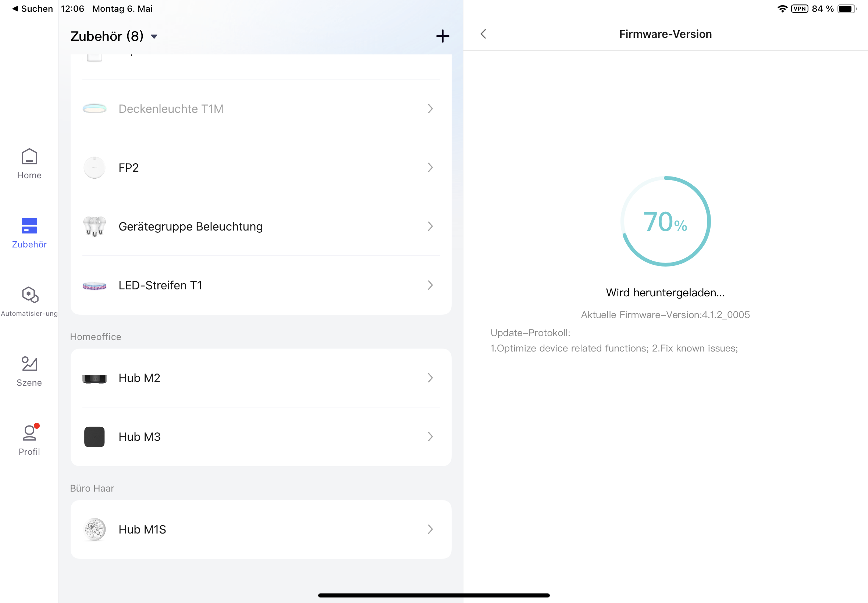Expand the Zubehör (8) room dropdown

coord(154,37)
